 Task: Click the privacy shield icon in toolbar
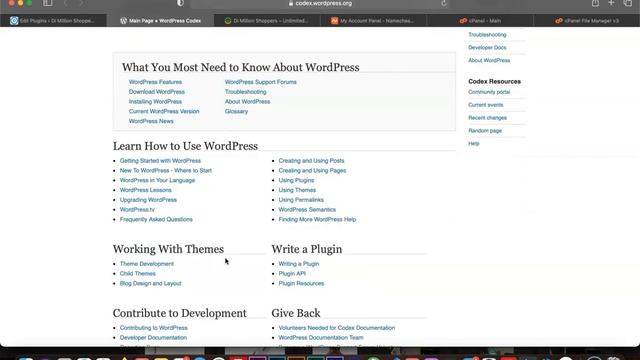[x=180, y=3]
